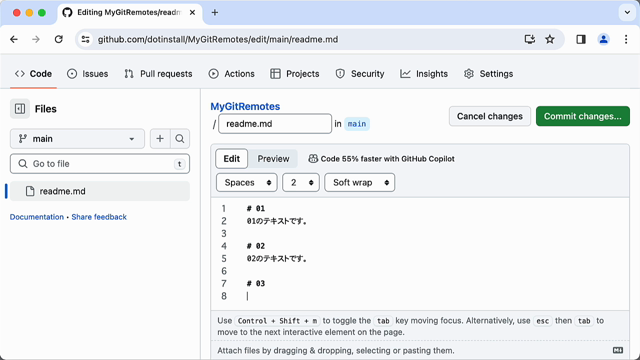Screen dimensions: 640x360
Task: Click the main branch label
Action: (357, 124)
